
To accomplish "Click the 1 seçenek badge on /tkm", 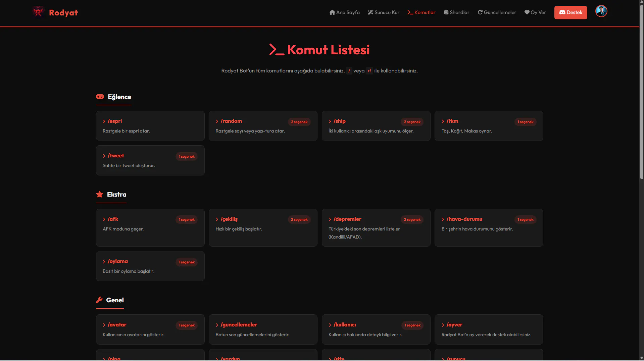I will pyautogui.click(x=525, y=122).
